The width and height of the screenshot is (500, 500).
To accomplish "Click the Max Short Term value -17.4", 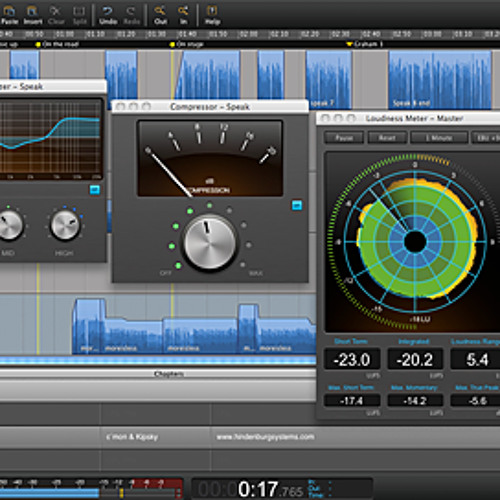I will (352, 400).
